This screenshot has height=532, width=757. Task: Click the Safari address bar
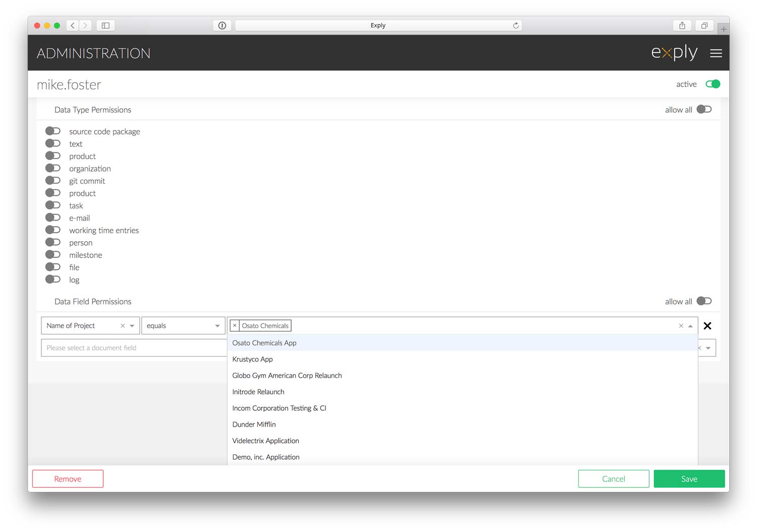click(379, 25)
